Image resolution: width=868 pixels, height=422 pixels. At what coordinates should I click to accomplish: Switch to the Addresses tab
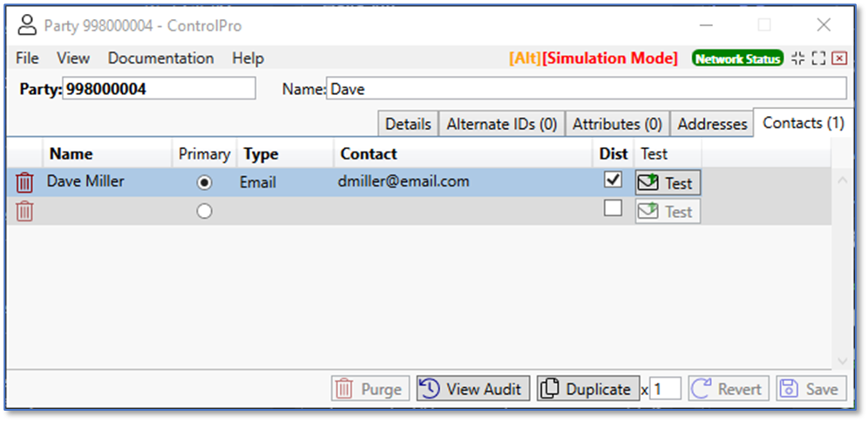pyautogui.click(x=712, y=124)
